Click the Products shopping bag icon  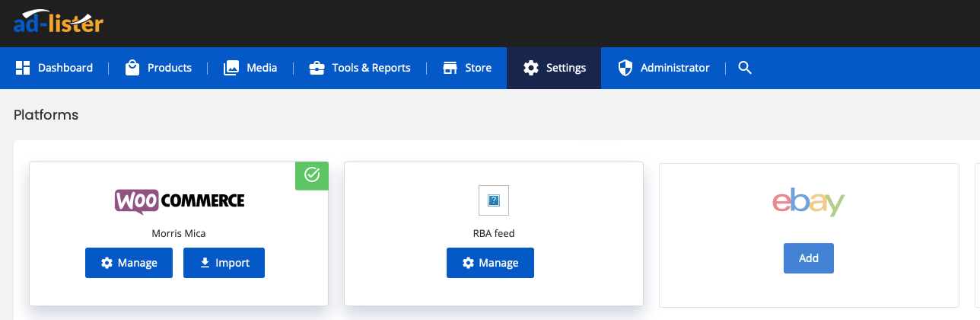coord(132,68)
